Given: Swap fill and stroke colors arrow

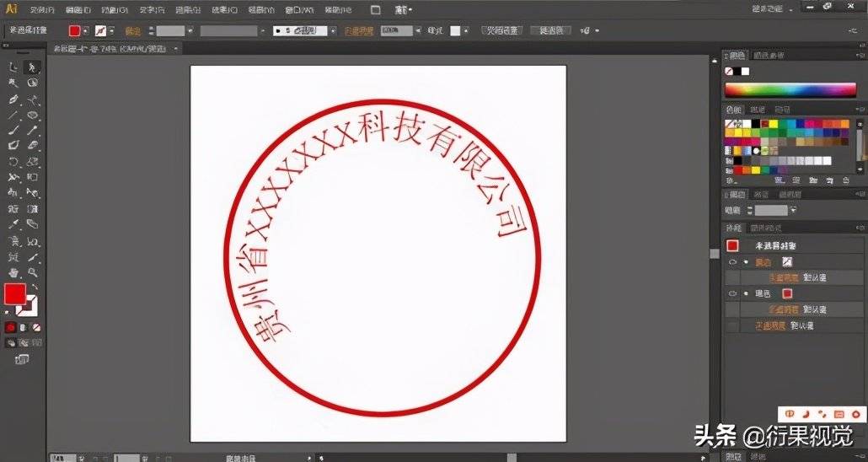Looking at the screenshot, I should 35,287.
